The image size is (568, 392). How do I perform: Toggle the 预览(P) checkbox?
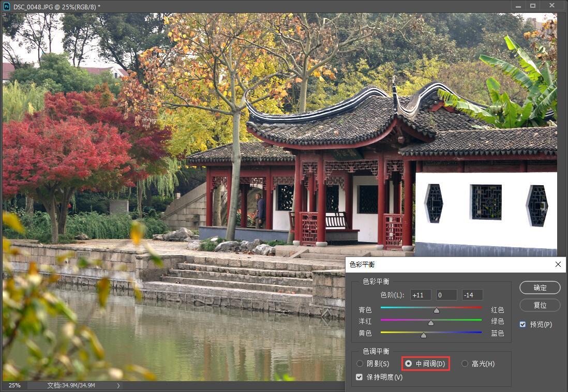[522, 324]
